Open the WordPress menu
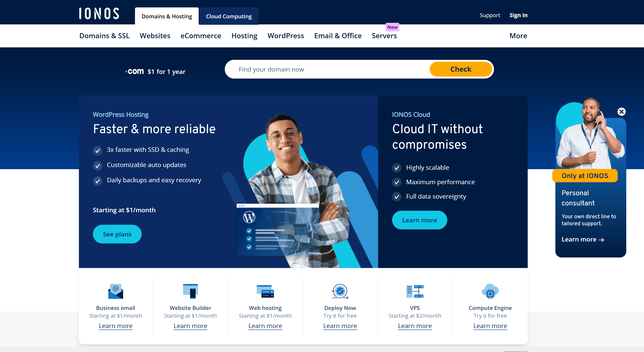644x352 pixels. pyautogui.click(x=286, y=36)
